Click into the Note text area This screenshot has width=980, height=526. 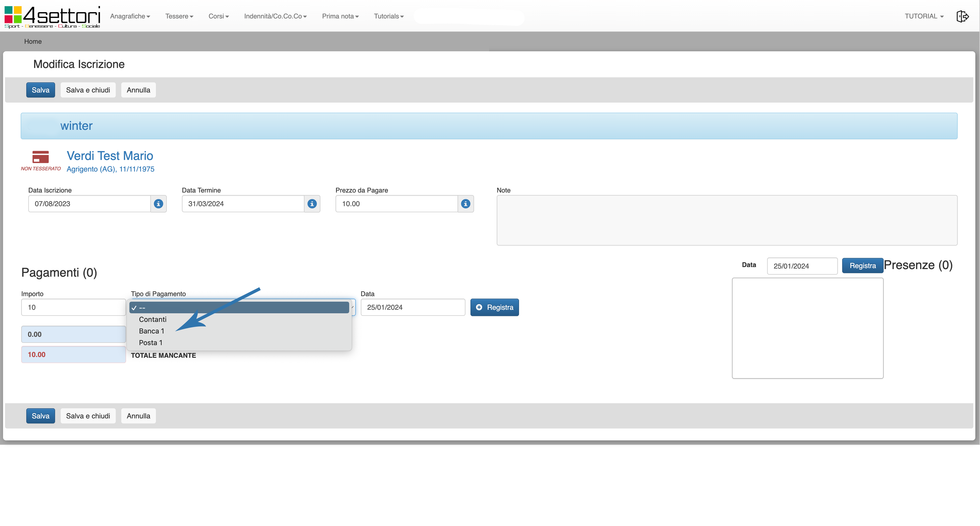tap(726, 220)
